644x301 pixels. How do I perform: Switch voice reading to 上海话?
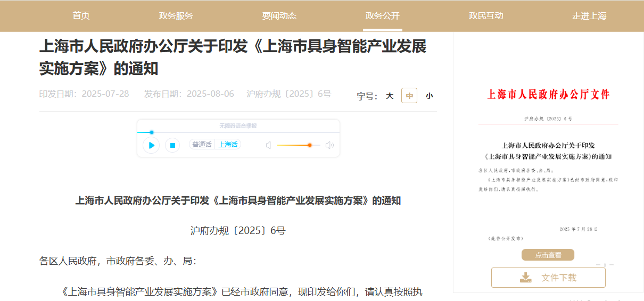pos(228,145)
